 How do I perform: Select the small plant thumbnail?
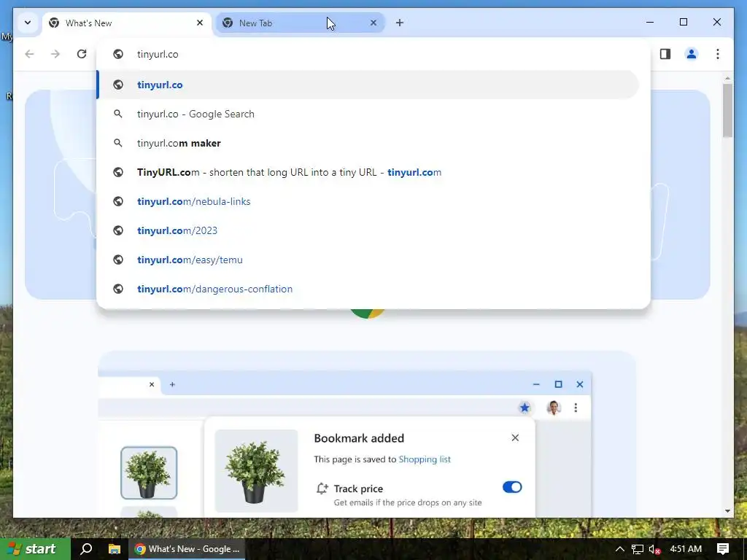(x=149, y=472)
